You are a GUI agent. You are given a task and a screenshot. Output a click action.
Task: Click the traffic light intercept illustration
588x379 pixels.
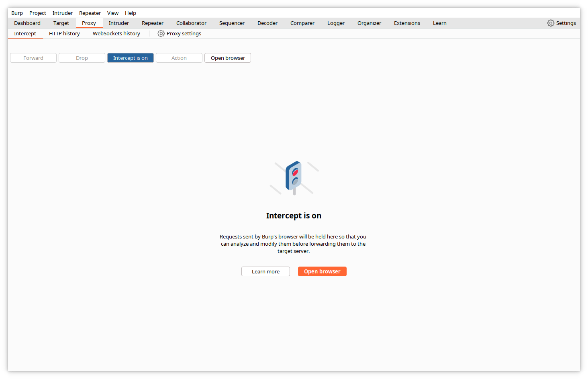tap(294, 178)
